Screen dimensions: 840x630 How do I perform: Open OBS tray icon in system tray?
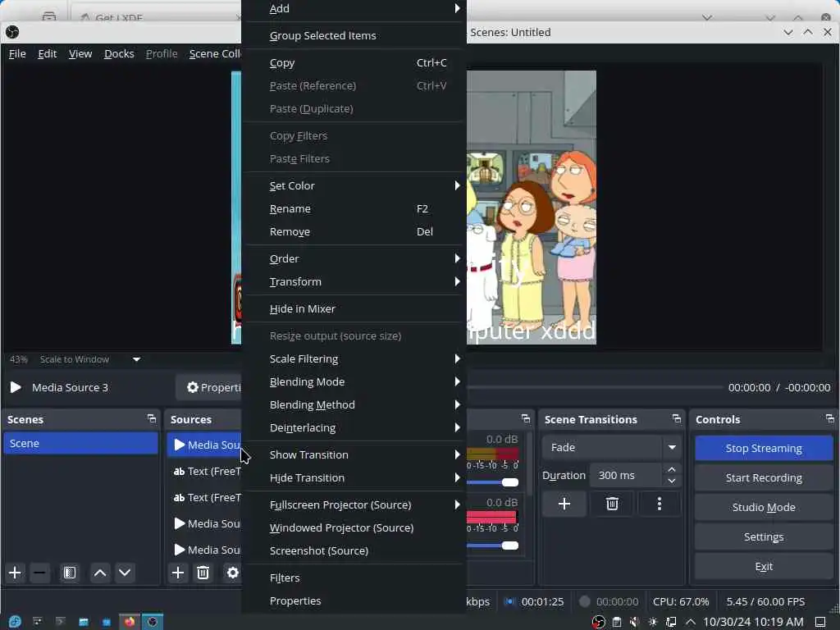coord(598,622)
